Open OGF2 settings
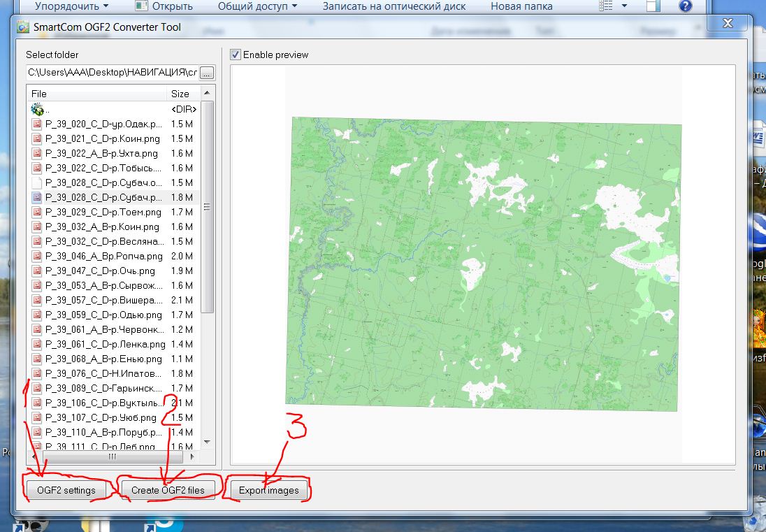The image size is (766, 532). pyautogui.click(x=66, y=490)
